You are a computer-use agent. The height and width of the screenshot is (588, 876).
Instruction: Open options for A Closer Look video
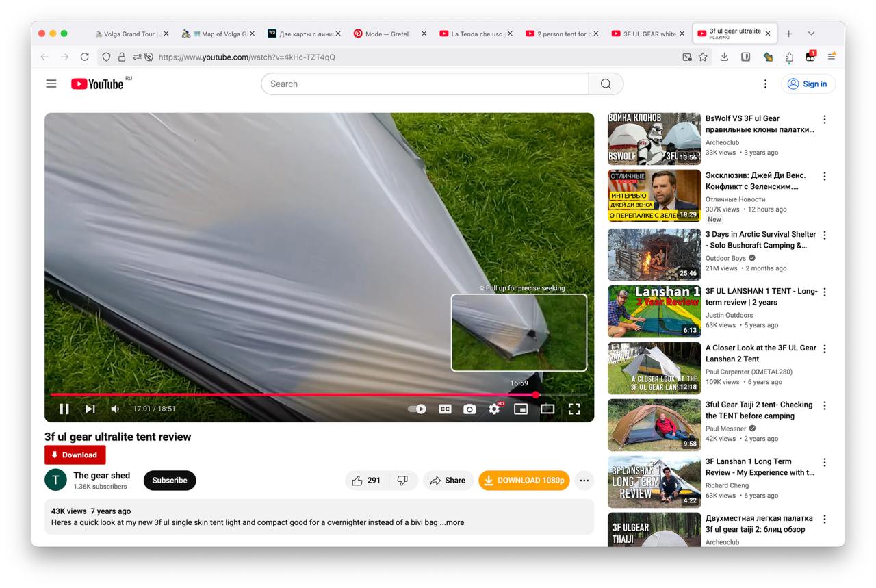coord(825,349)
